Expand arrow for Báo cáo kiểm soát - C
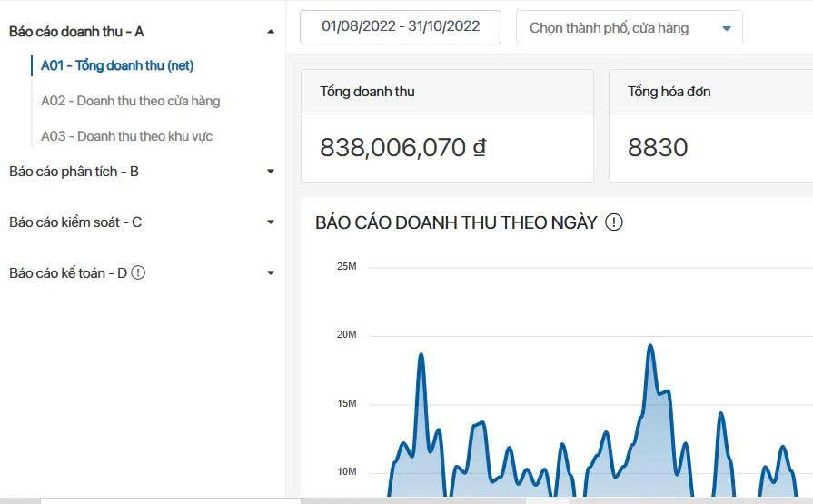The width and height of the screenshot is (813, 504). coord(270,222)
